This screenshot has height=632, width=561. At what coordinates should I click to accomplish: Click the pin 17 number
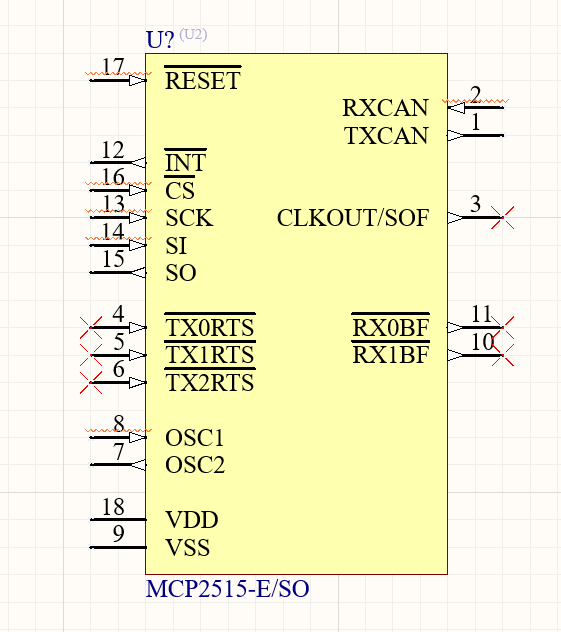point(113,67)
